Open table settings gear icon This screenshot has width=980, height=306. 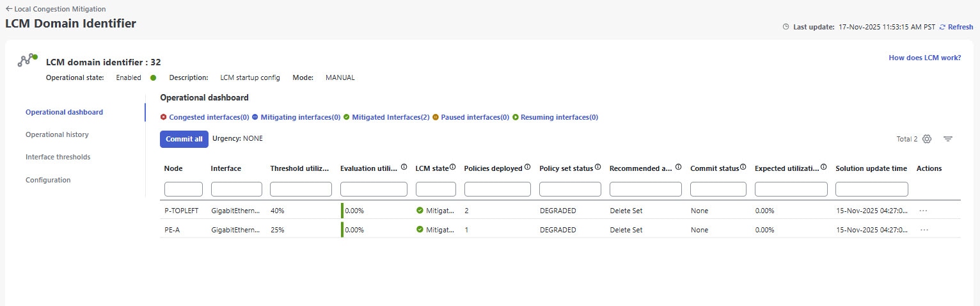[927, 139]
